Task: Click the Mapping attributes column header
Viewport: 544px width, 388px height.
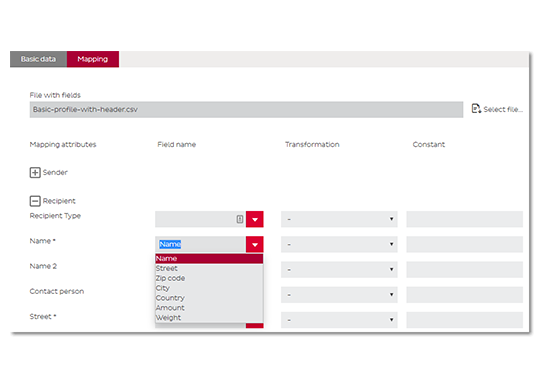Action: (x=63, y=144)
